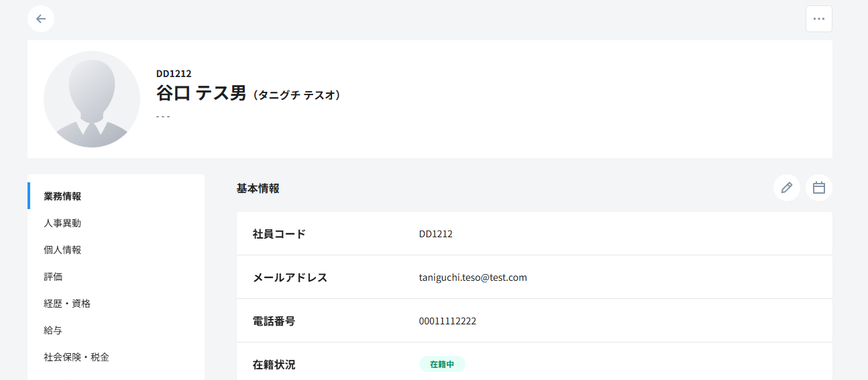Click the back arrow icon
The width and height of the screenshot is (868, 380).
pyautogui.click(x=41, y=19)
